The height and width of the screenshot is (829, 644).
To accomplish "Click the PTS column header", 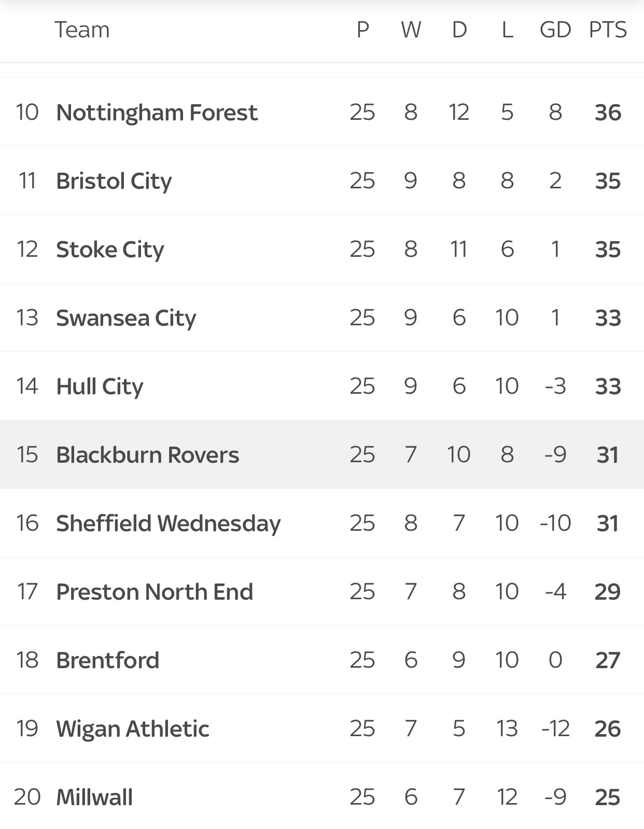I will tap(608, 30).
